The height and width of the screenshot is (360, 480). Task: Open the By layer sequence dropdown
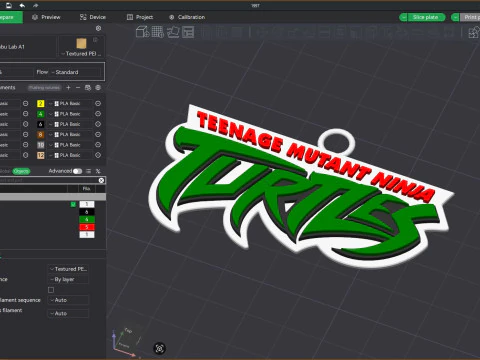[68, 279]
